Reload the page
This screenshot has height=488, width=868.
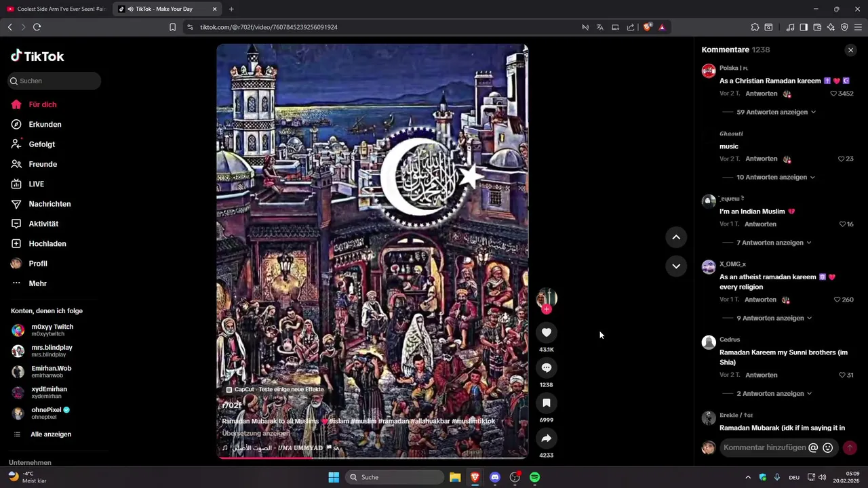click(x=37, y=27)
